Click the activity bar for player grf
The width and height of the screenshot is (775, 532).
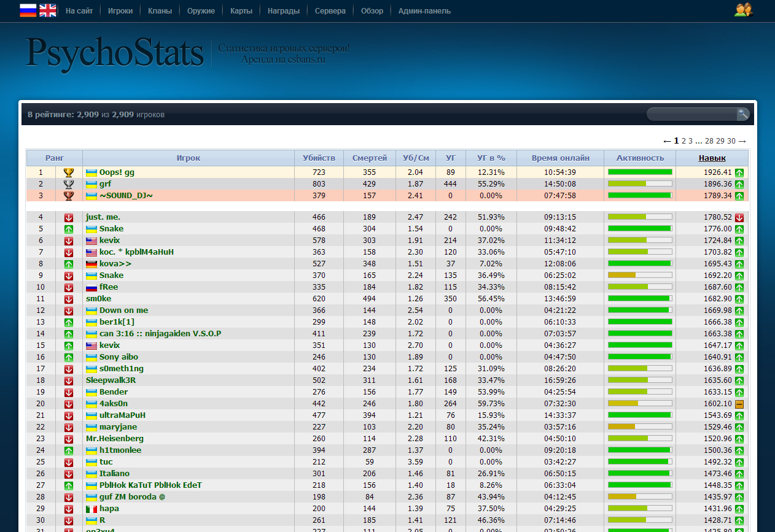639,184
